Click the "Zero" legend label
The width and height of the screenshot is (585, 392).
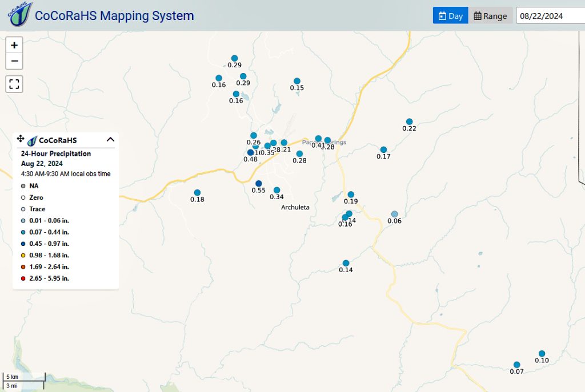tap(36, 197)
